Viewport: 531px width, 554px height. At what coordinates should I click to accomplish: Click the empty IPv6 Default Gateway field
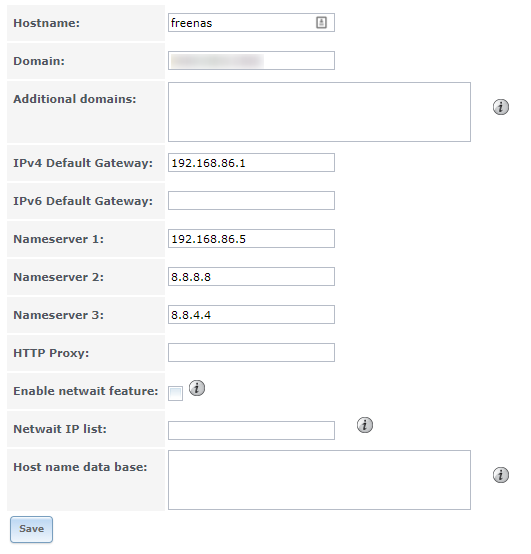[251, 200]
